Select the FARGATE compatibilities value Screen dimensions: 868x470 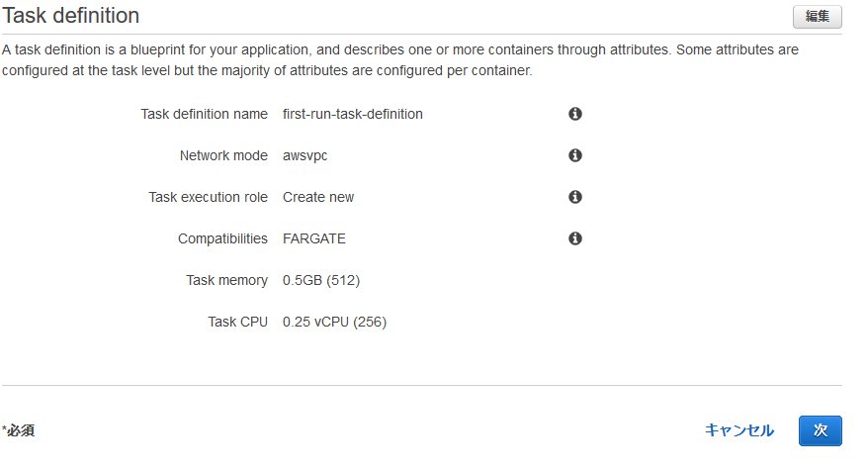314,238
